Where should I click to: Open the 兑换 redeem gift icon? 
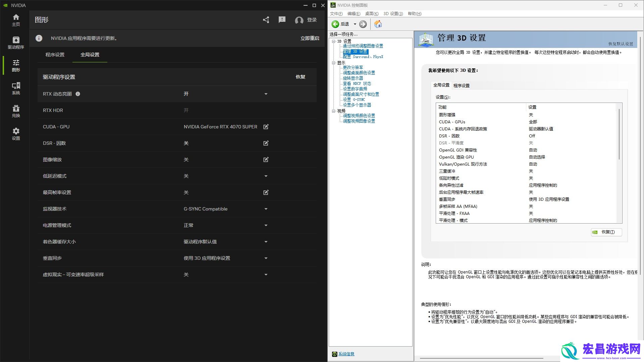point(16,108)
